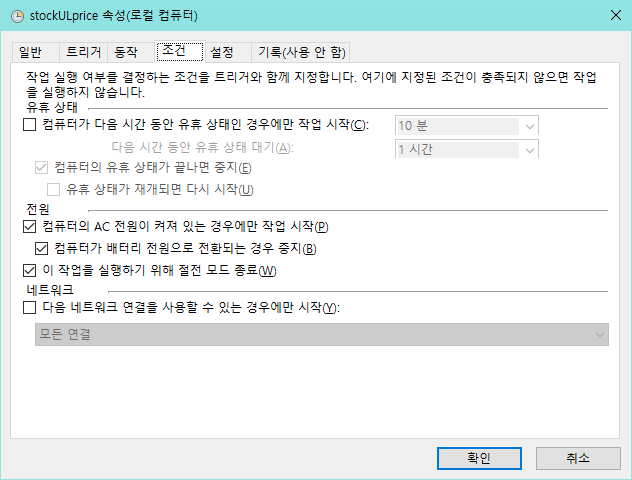Toggle 컴퓨터의 유휴 상태가 끝나면 중지 checkbox
This screenshot has width=632, height=480.
(42, 168)
